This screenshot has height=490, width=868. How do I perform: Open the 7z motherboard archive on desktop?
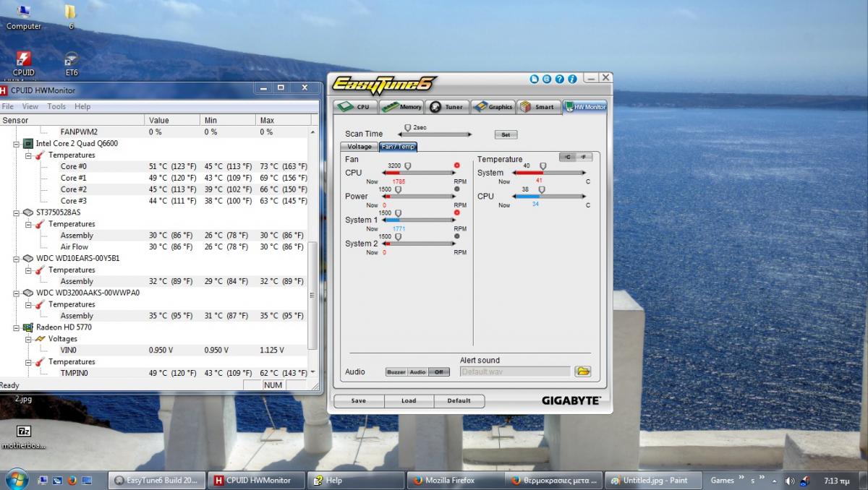pos(23,436)
